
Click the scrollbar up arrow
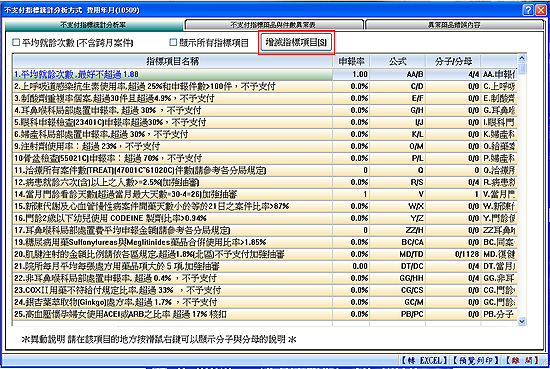point(522,58)
